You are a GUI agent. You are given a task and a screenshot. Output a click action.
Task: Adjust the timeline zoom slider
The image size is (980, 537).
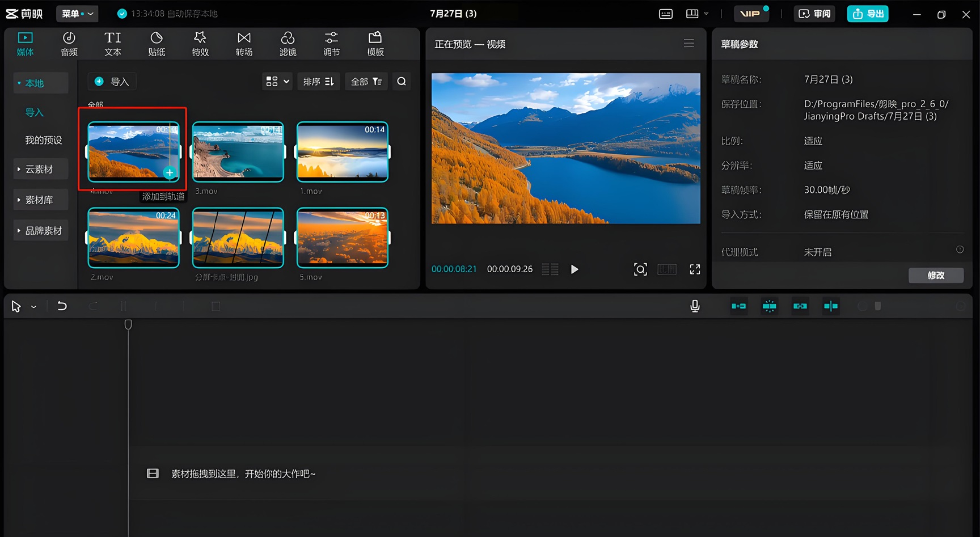[x=877, y=306]
